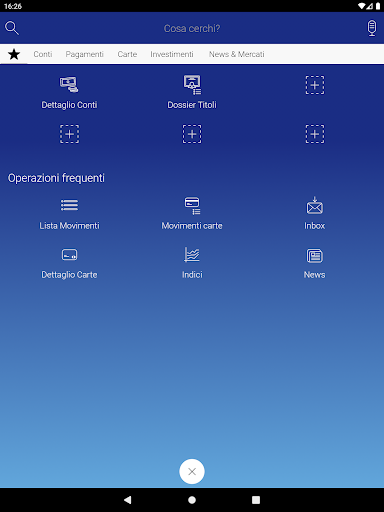Viewport: 384px width, 512px height.
Task: Tap the Android back navigation button
Action: 128,500
